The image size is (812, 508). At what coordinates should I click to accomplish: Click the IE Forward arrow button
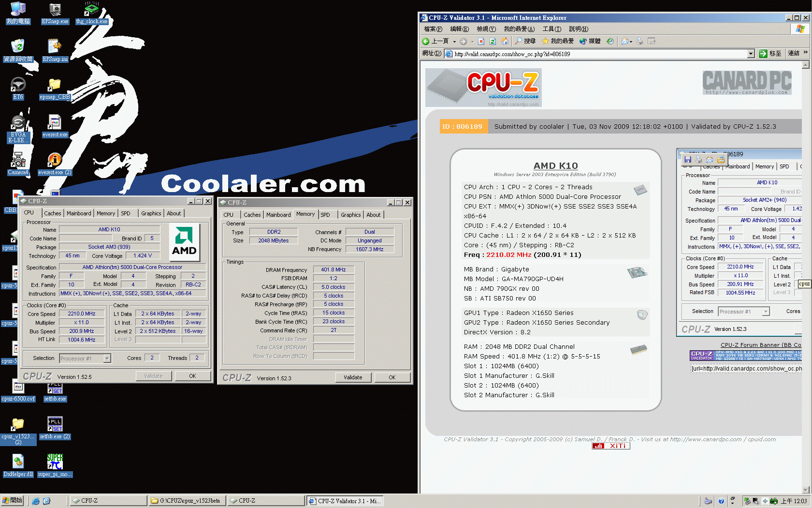pos(464,41)
